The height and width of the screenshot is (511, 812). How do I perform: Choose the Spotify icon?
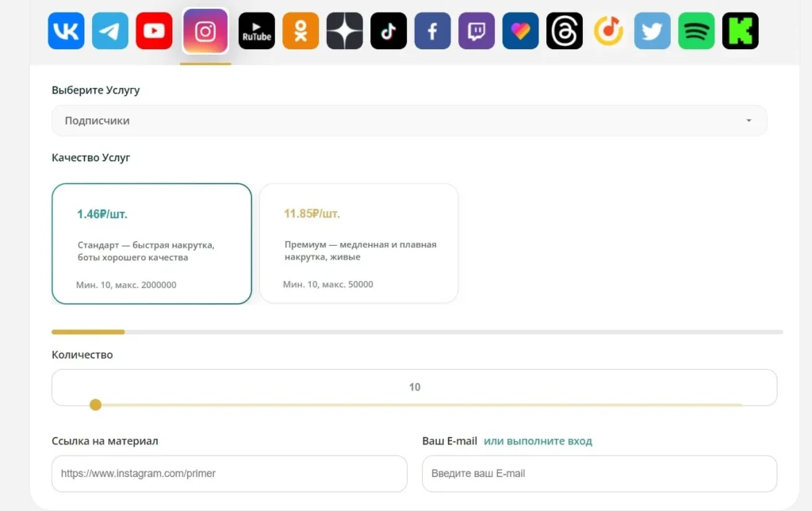pos(696,31)
